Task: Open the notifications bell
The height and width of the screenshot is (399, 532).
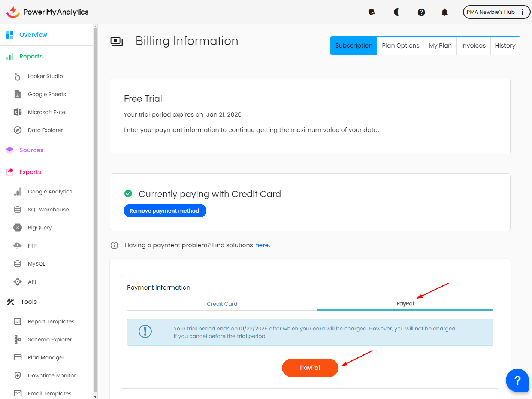Action: pos(444,12)
